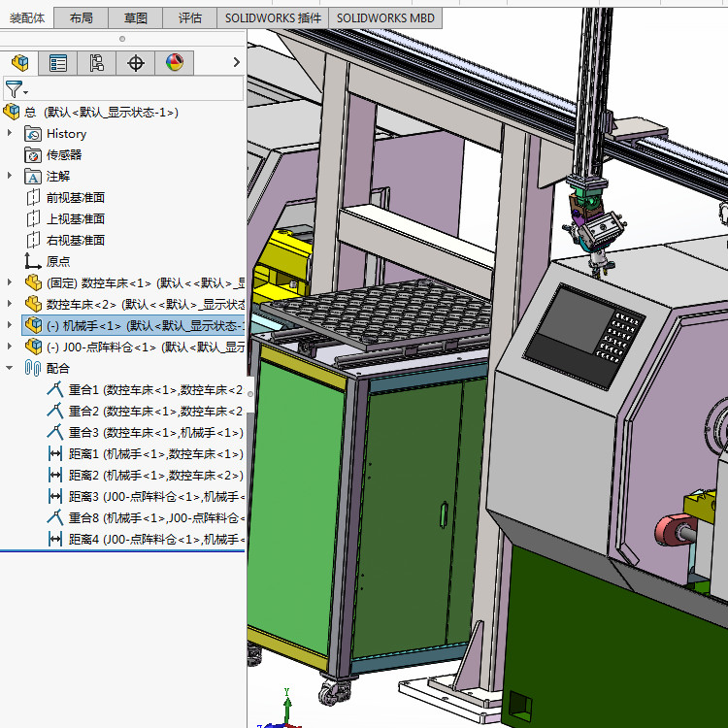Select mate 距离4 (J00-点阵料仓<1>
Viewport: 728px width, 728px height.
click(156, 540)
